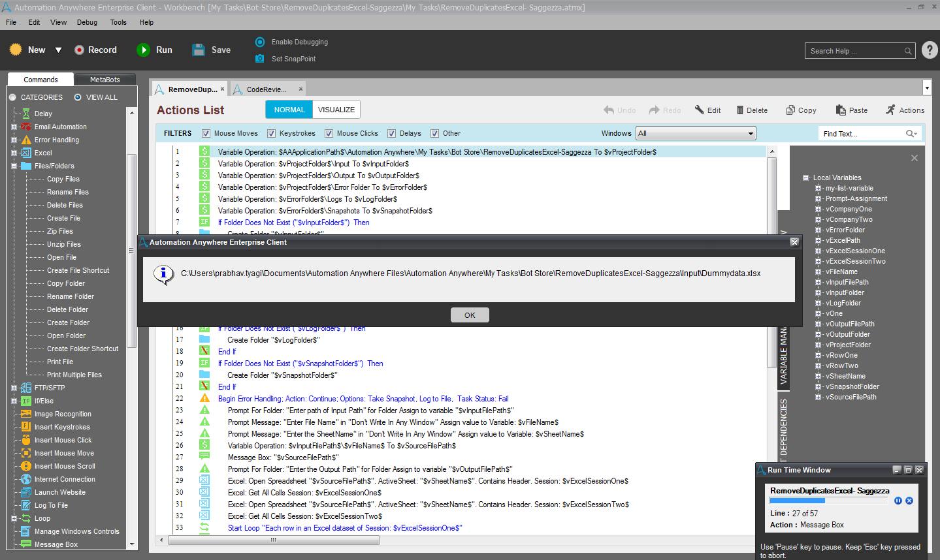Switch to the MetaBots tab
This screenshot has width=940, height=560.
105,80
